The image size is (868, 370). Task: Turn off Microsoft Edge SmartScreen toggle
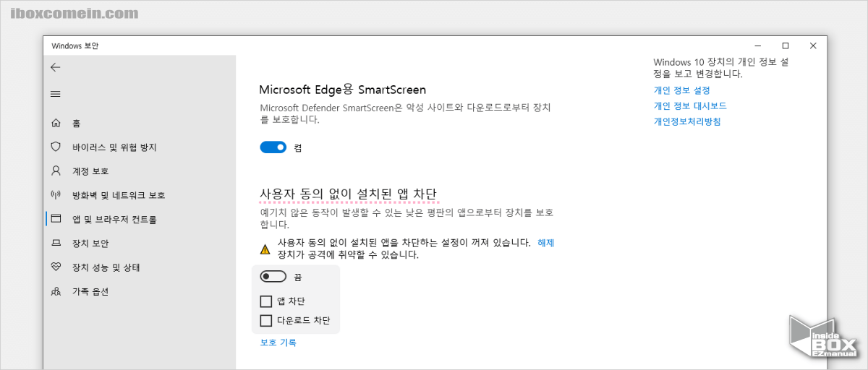[273, 147]
